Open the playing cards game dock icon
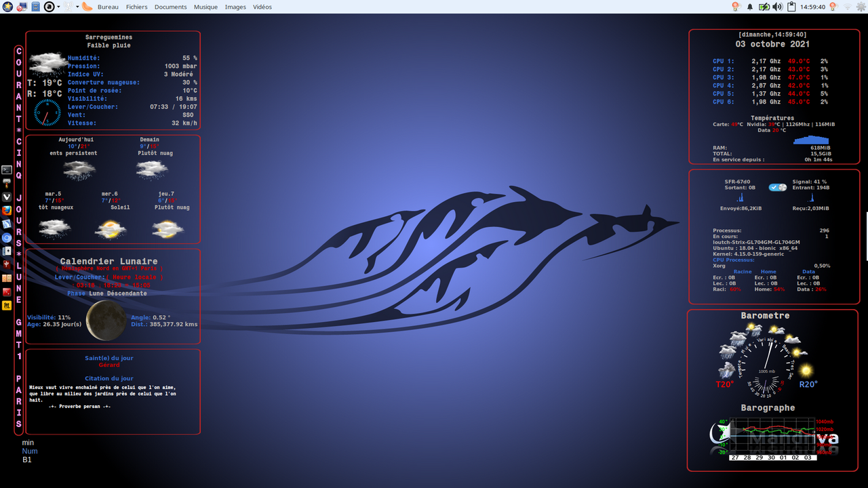Viewport: 868px width, 488px height. pyautogui.click(x=7, y=251)
